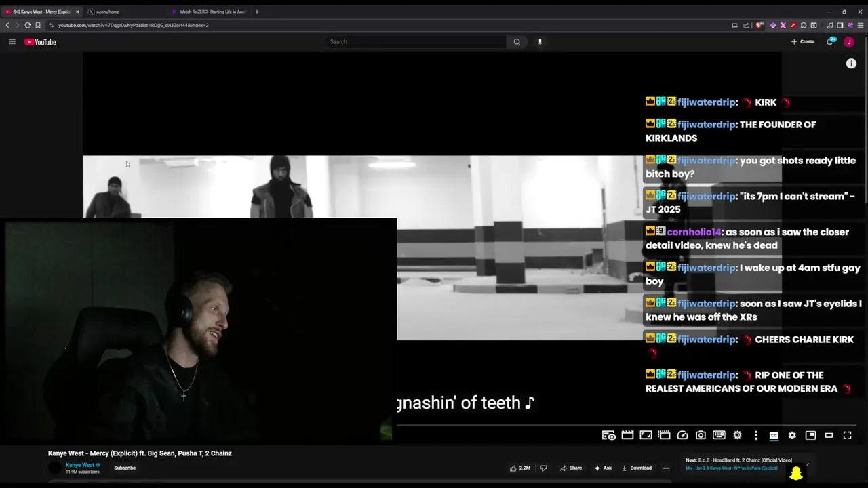Close the Kanye West Mercy tab

pos(78,12)
